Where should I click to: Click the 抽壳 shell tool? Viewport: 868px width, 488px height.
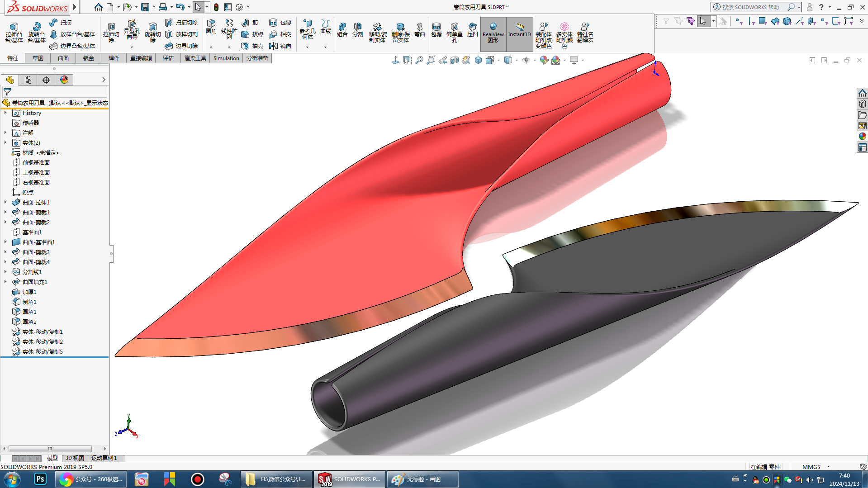[x=252, y=46]
